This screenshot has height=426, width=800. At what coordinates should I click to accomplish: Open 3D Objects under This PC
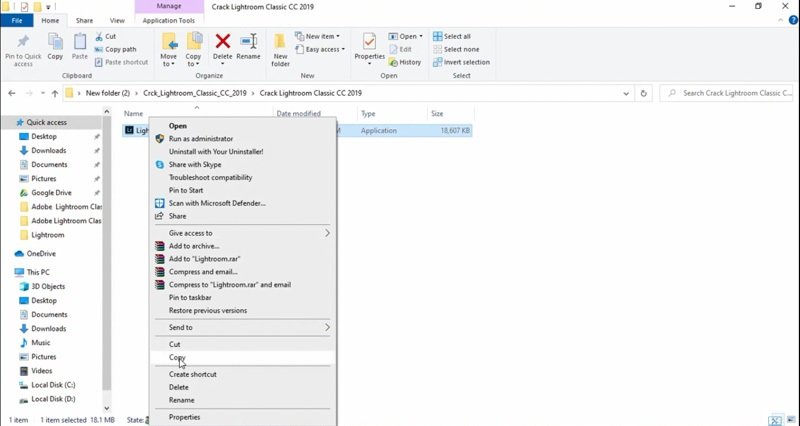click(48, 286)
